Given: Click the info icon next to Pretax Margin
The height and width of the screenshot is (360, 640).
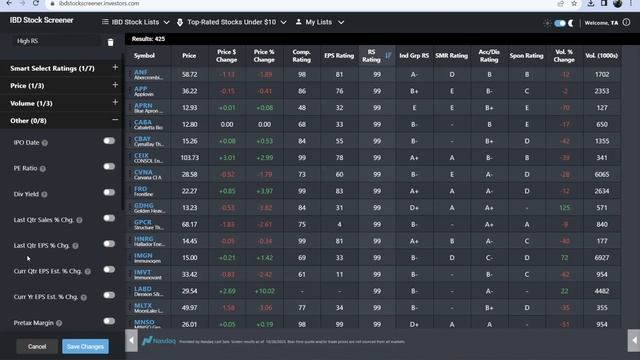Looking at the screenshot, I should coord(59,323).
